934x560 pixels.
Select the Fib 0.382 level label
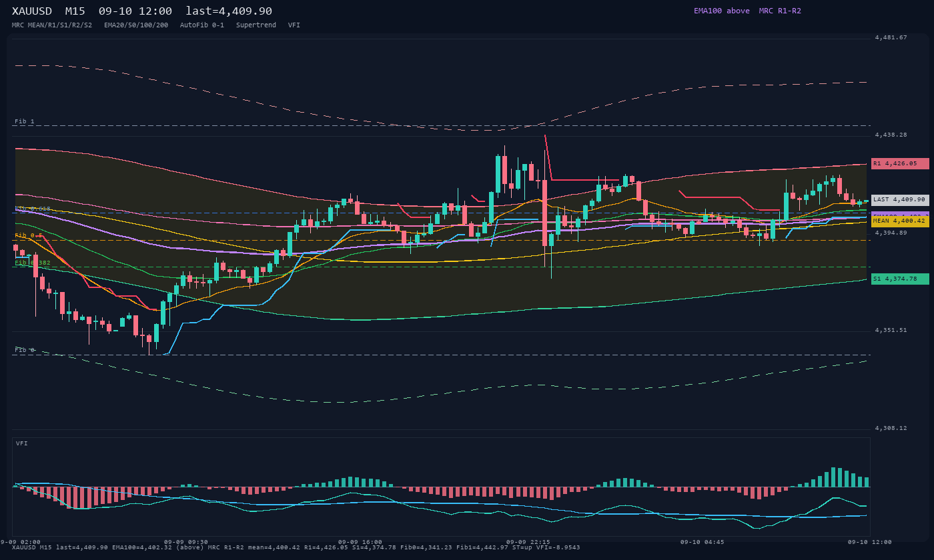33,263
